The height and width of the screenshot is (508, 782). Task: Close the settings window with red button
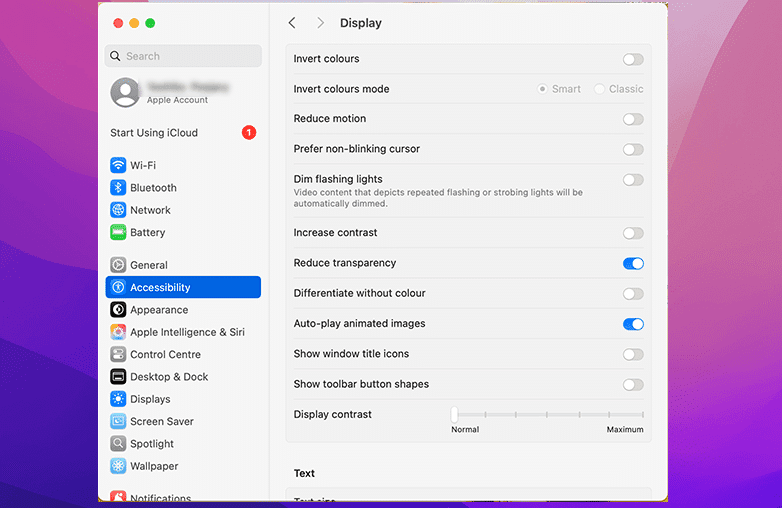(x=118, y=23)
